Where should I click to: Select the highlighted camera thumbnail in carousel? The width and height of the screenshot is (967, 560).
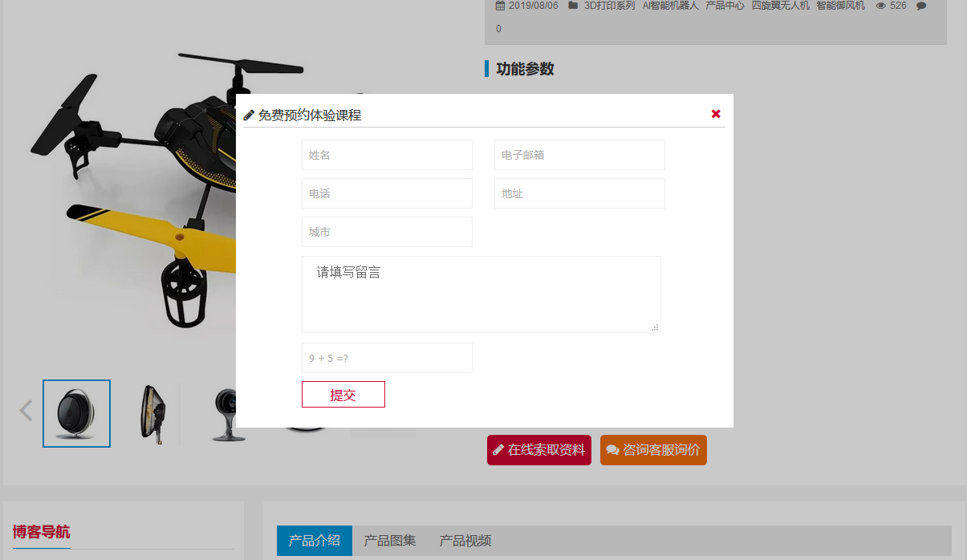pos(76,413)
